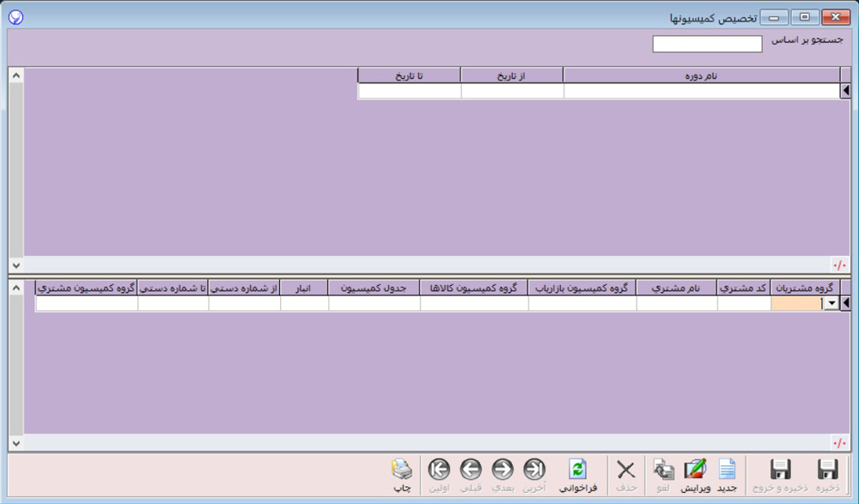Screen dimensions: 859x504
Task: Click the از تاریخ column header
Action: coord(512,76)
